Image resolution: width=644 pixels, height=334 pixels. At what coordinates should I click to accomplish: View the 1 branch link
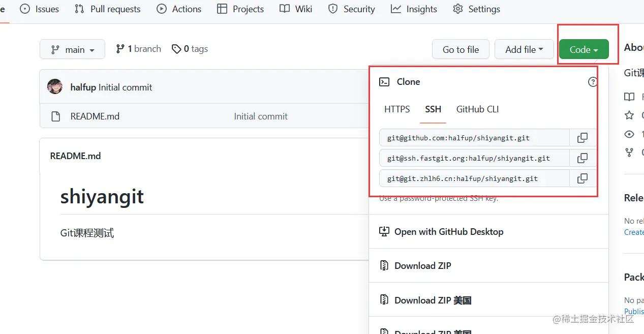pos(138,49)
